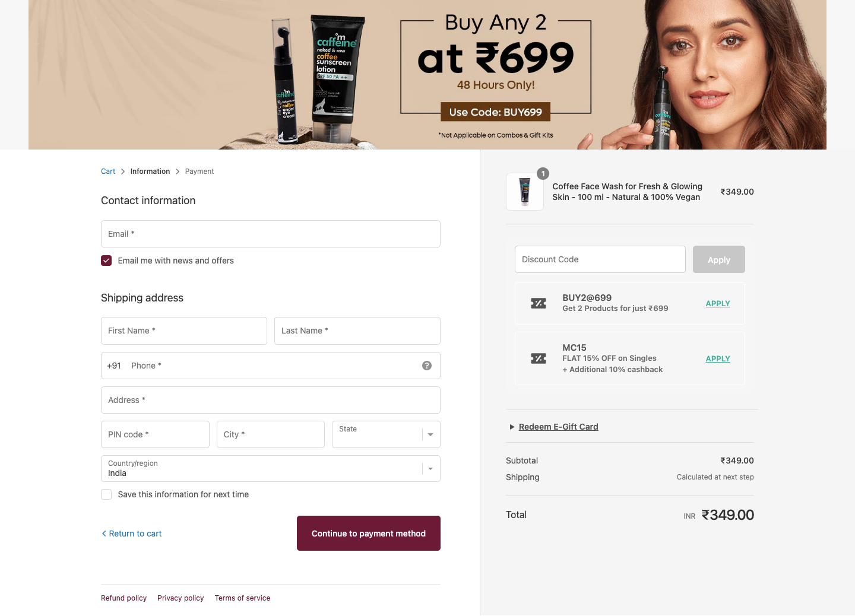Click Continue to payment method button
This screenshot has height=616, width=855.
[369, 534]
